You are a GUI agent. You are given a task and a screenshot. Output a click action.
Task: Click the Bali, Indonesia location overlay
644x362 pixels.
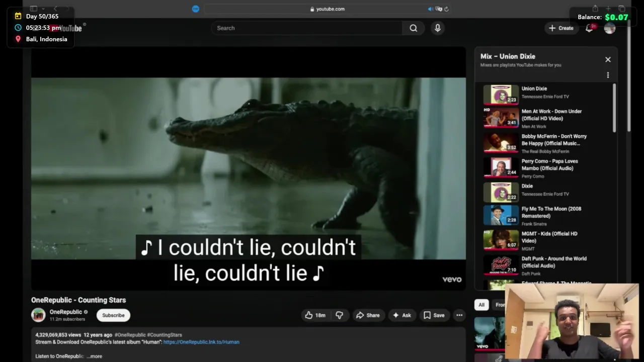(x=46, y=39)
